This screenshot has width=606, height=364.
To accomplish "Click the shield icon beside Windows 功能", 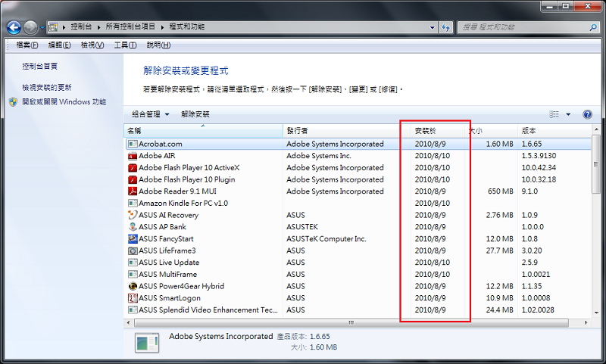I will coord(13,102).
